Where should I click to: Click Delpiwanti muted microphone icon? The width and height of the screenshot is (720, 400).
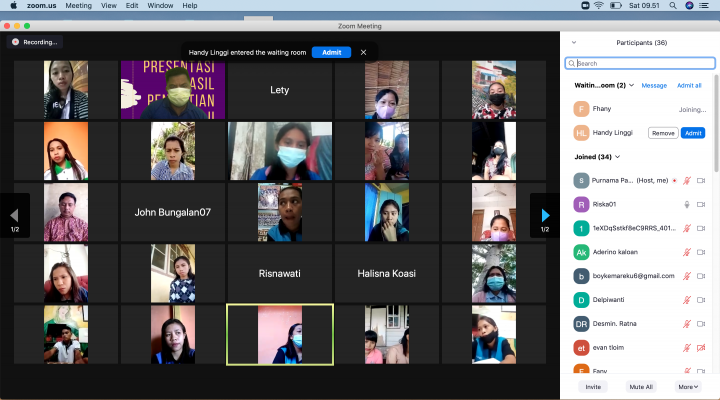687,300
